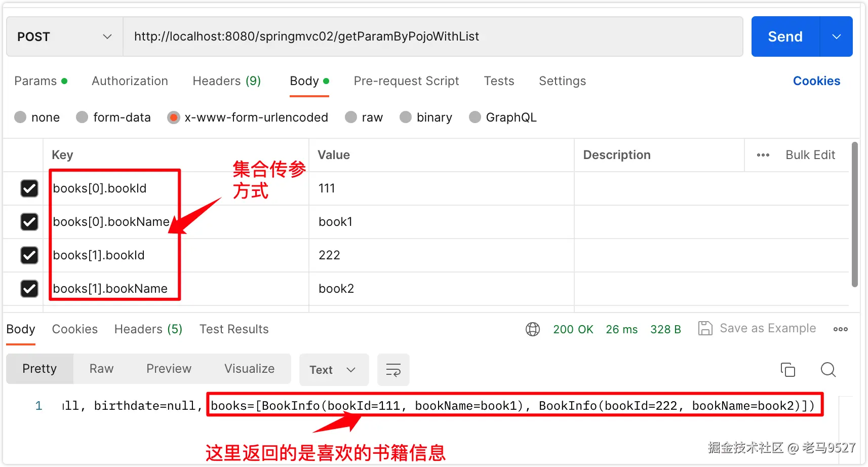
Task: Open the Params tab
Action: pos(41,81)
